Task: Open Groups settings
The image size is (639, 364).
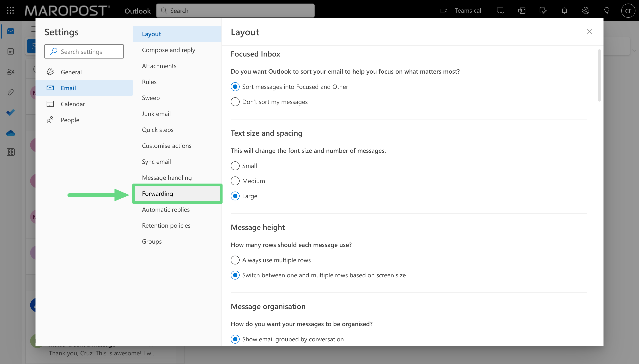Action: click(177, 241)
